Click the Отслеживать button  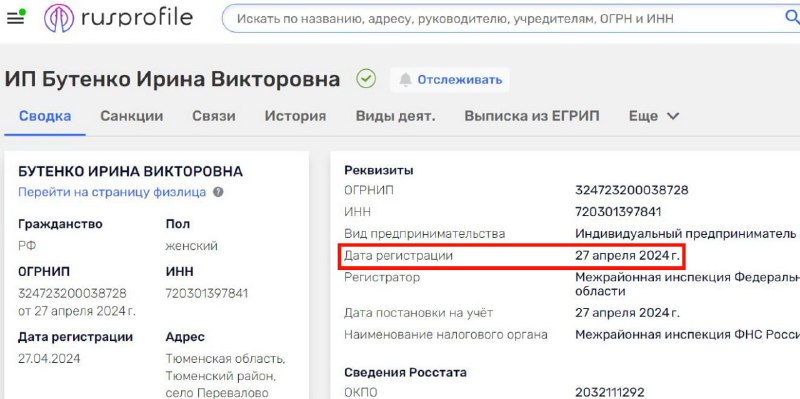[450, 80]
